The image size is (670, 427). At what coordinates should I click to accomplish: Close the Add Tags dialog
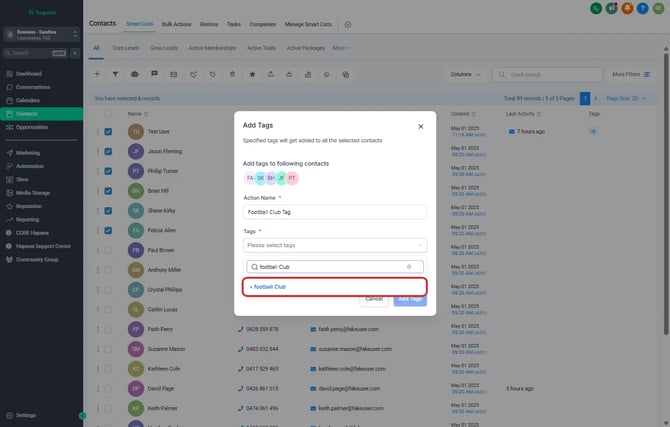coord(420,127)
